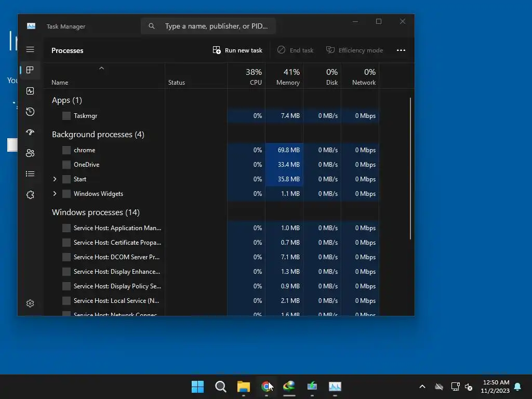
Task: Click the search box in Task Manager
Action: click(x=208, y=26)
